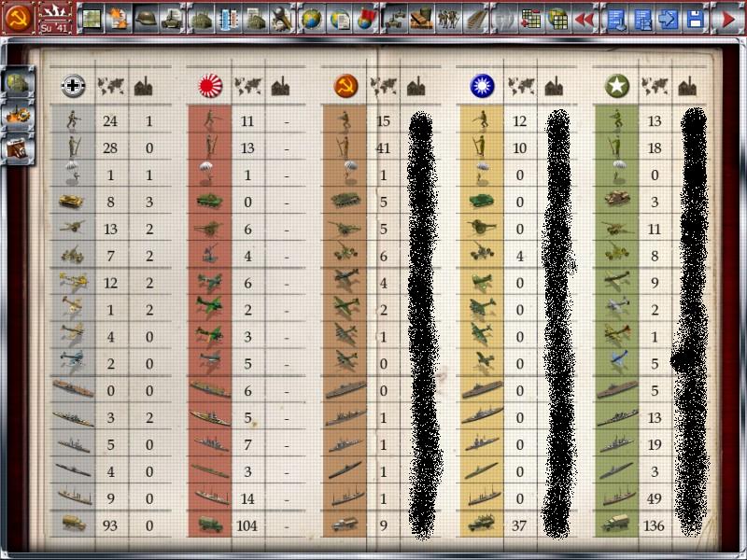Click the globe with document toolbar icon
The width and height of the screenshot is (747, 560).
click(x=339, y=19)
